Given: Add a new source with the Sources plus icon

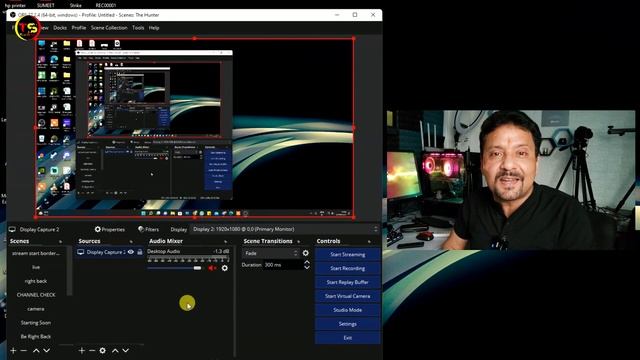Looking at the screenshot, I should pyautogui.click(x=82, y=351).
